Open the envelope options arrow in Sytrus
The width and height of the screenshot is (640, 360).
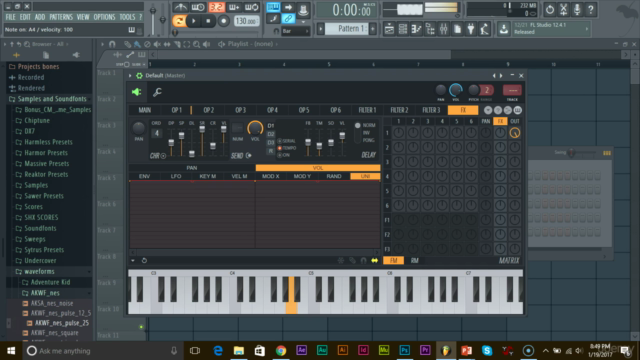coord(133,260)
